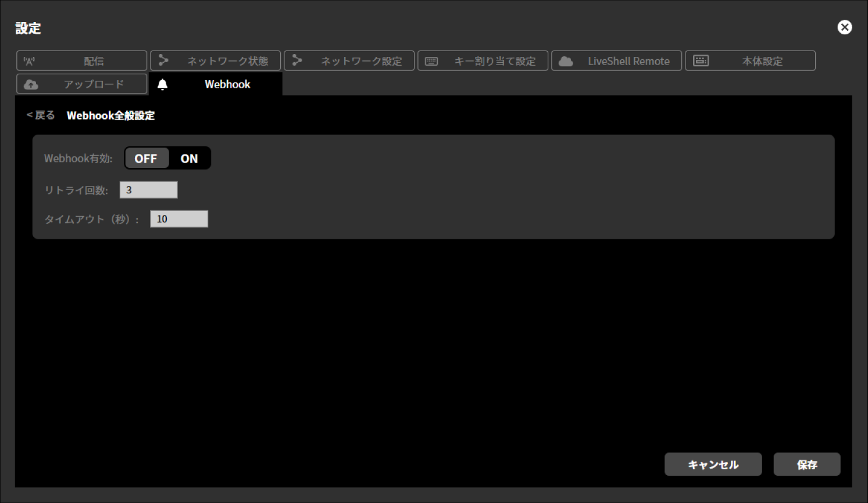Click the bell icon on the Webhook tab
The height and width of the screenshot is (503, 868).
pyautogui.click(x=163, y=84)
